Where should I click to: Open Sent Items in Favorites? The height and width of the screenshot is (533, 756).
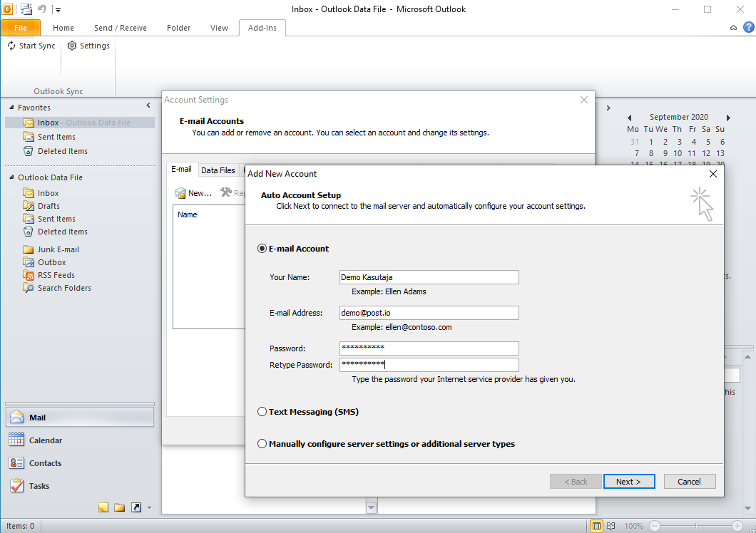[x=56, y=137]
